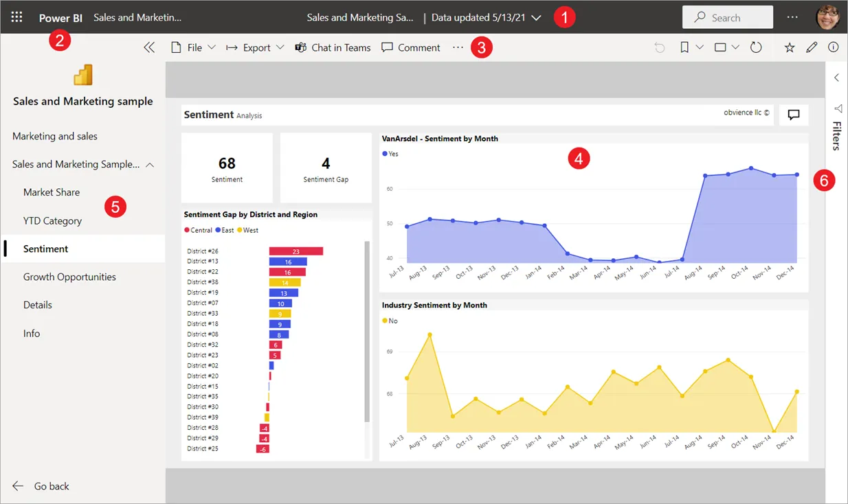Click the Central color swatch in the legend
The height and width of the screenshot is (504, 848).
point(187,230)
